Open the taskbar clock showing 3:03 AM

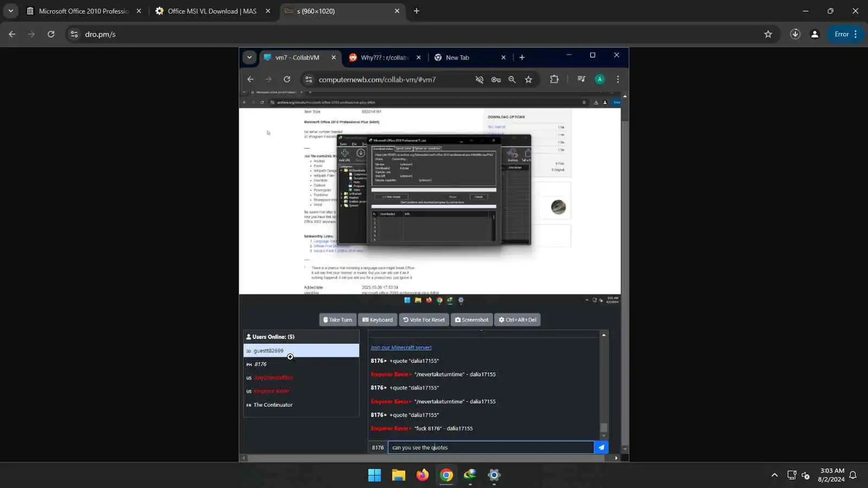831,475
